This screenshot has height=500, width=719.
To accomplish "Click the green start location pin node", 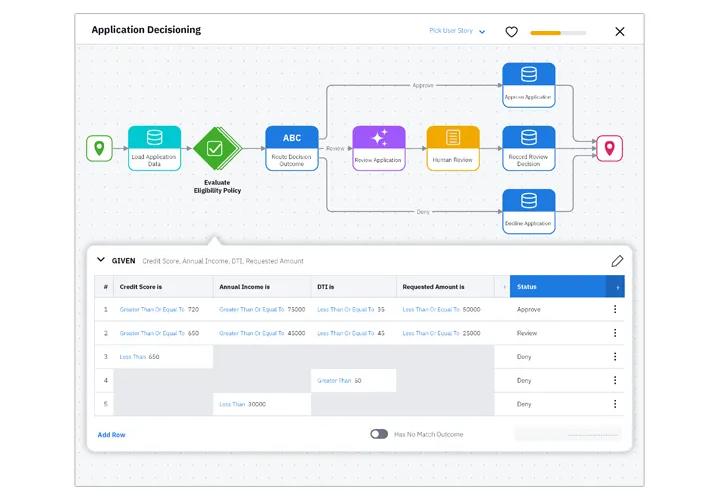I will pyautogui.click(x=100, y=148).
